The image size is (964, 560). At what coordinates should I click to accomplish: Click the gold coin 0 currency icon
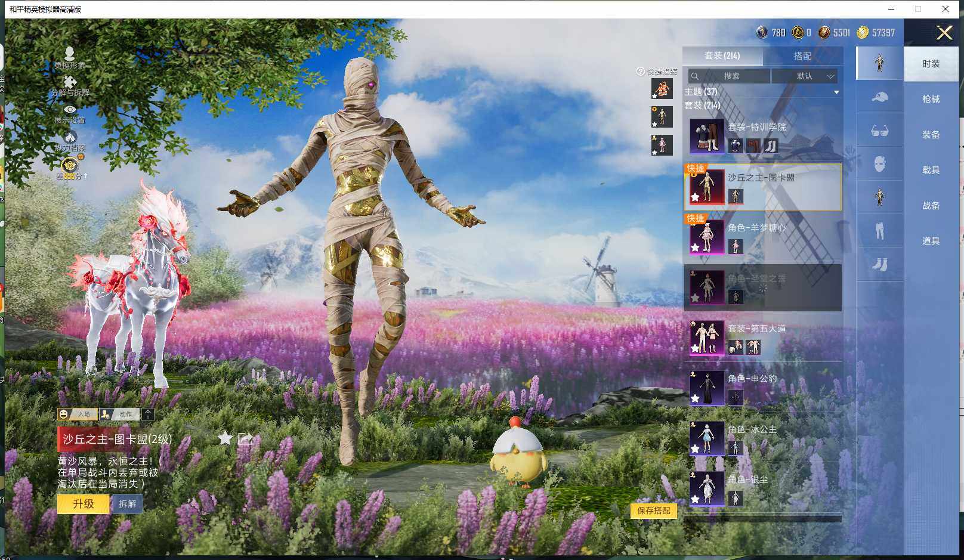click(x=798, y=32)
